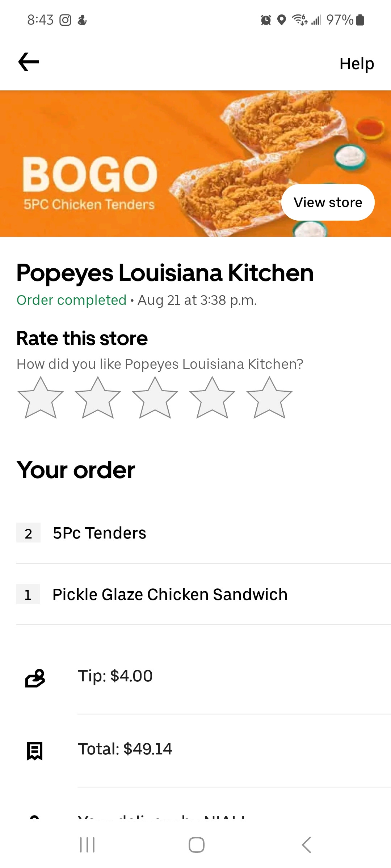Open the Pickle Glaze Chicken Sandwich item
This screenshot has height=868, width=391.
point(170,595)
